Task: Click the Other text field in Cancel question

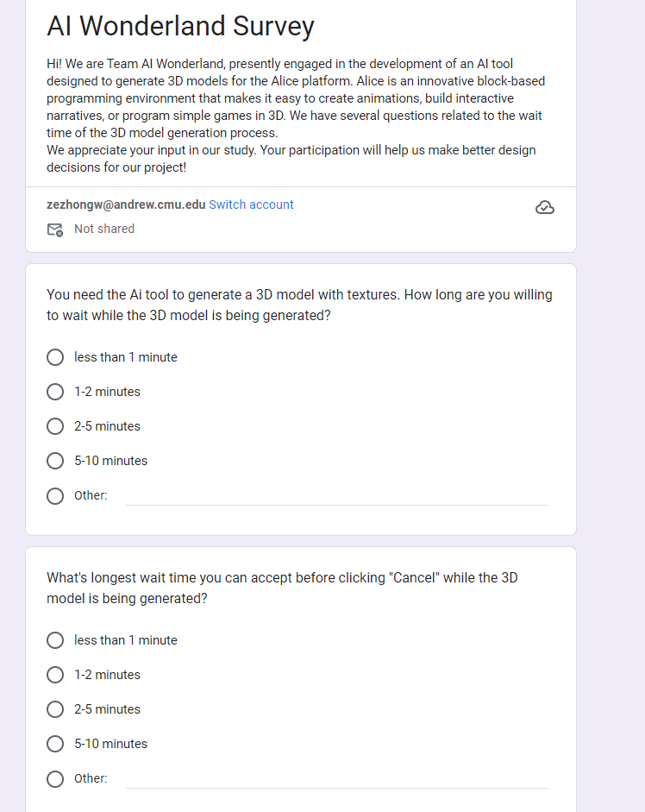Action: (x=336, y=779)
